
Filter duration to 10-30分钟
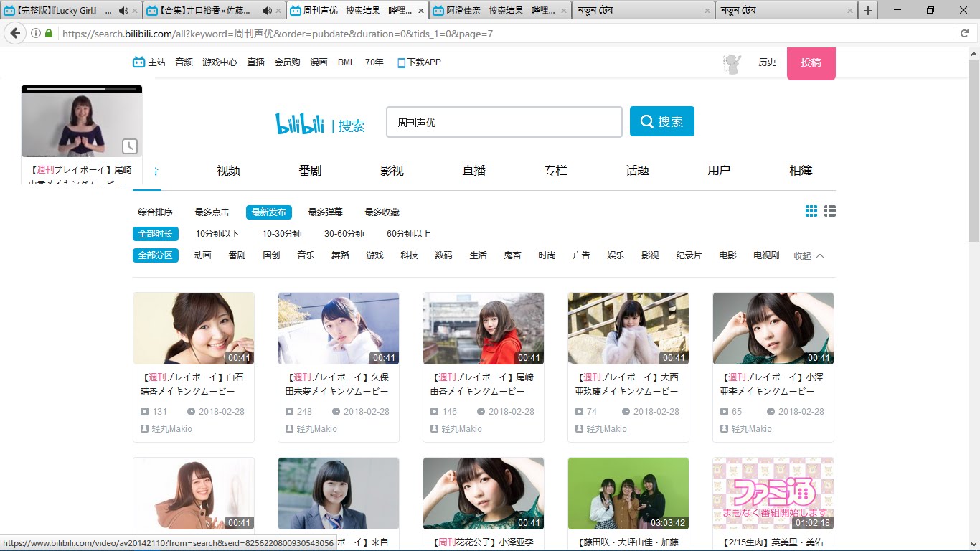pos(282,234)
